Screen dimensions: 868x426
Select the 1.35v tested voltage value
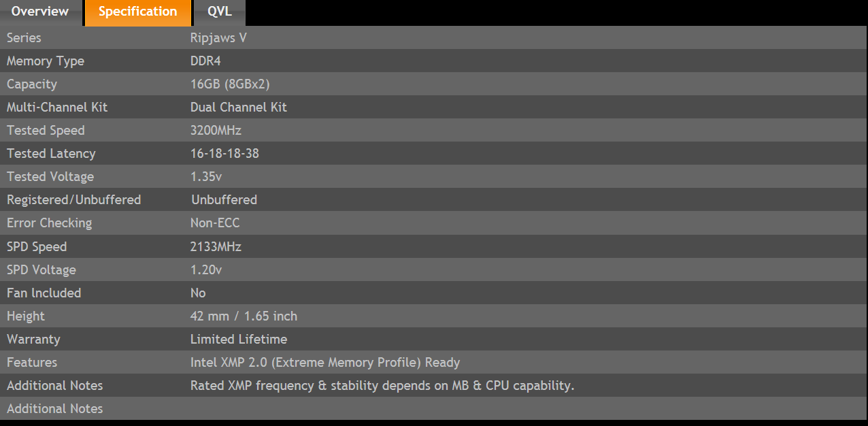(206, 177)
